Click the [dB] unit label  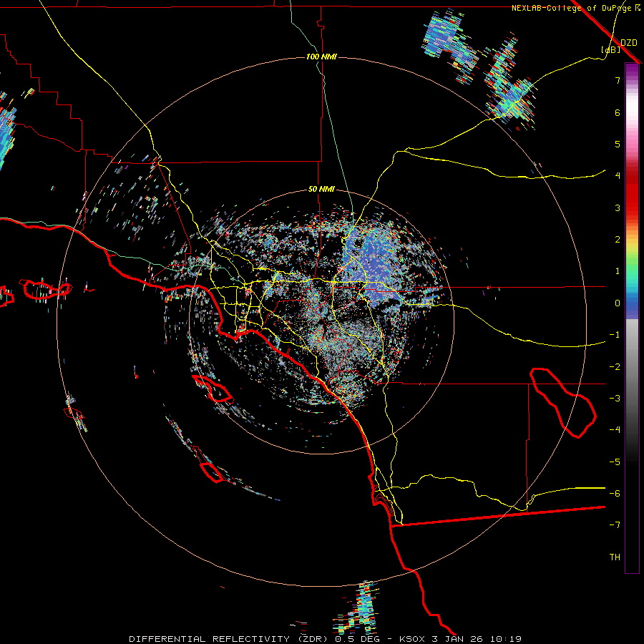pos(611,50)
